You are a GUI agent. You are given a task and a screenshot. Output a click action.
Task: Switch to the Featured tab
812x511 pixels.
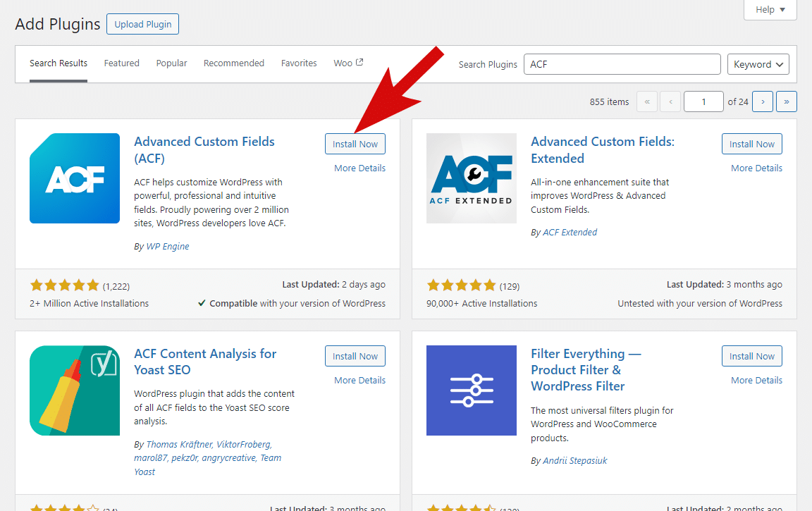tap(122, 63)
